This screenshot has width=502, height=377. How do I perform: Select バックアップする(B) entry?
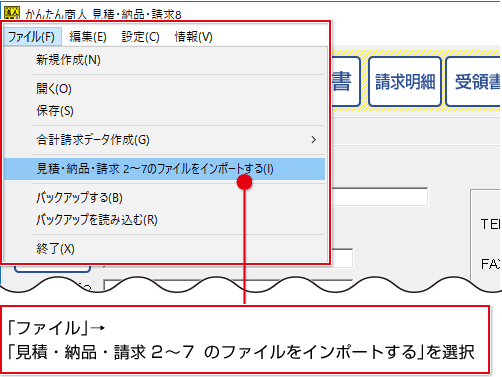[165, 198]
